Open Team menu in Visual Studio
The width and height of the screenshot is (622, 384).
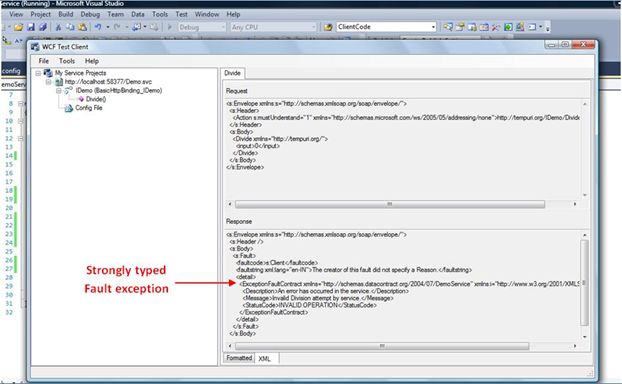click(x=115, y=14)
